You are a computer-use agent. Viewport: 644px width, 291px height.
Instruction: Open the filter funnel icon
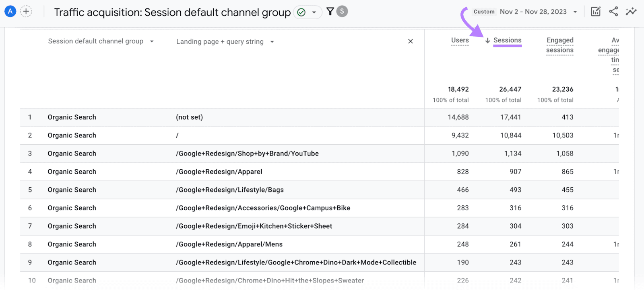tap(330, 12)
